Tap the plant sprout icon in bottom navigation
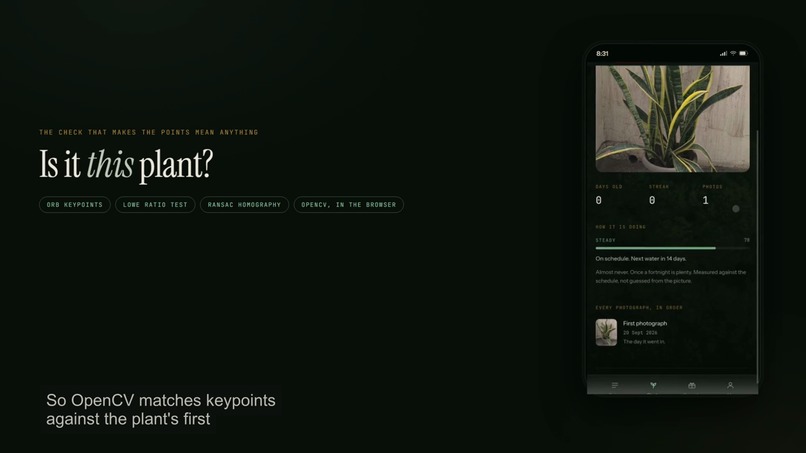 (x=653, y=385)
